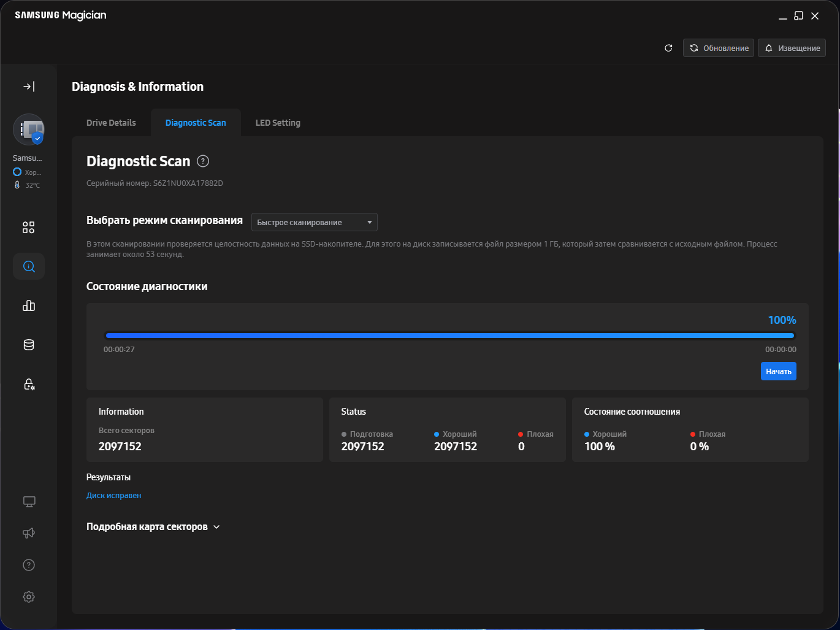
Task: Open the benchmark bar chart icon
Action: (x=29, y=305)
